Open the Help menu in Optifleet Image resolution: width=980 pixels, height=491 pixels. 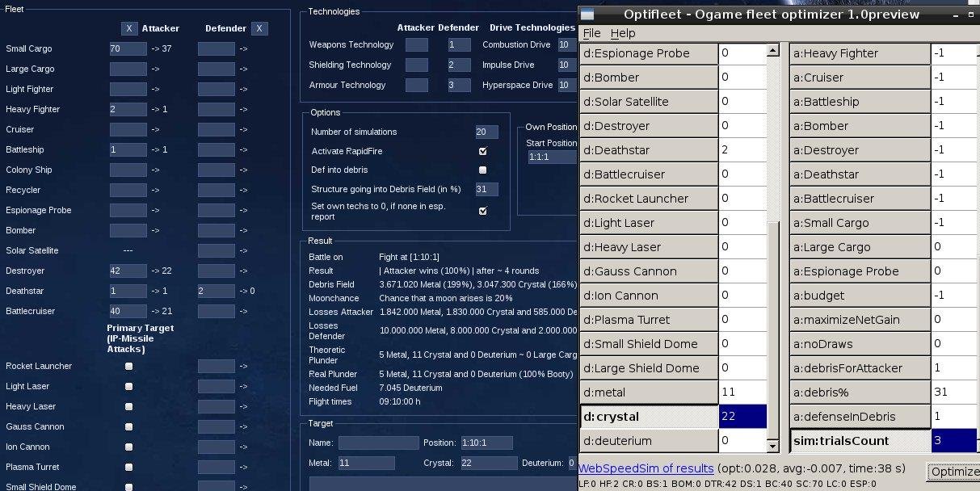(622, 33)
